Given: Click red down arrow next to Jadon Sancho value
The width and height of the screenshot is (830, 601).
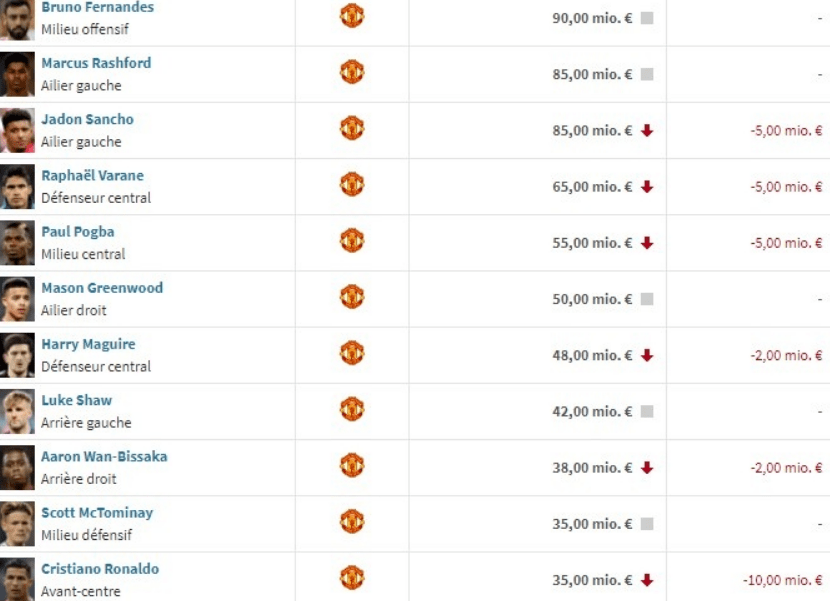Looking at the screenshot, I should point(647,130).
